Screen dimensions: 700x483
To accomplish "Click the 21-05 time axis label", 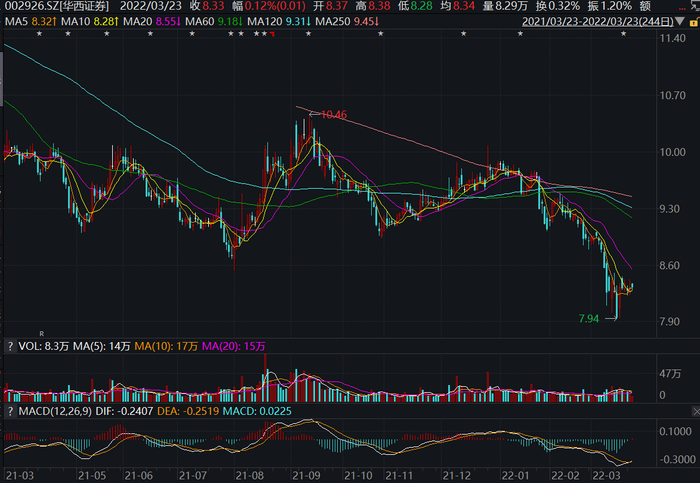I will click(92, 476).
